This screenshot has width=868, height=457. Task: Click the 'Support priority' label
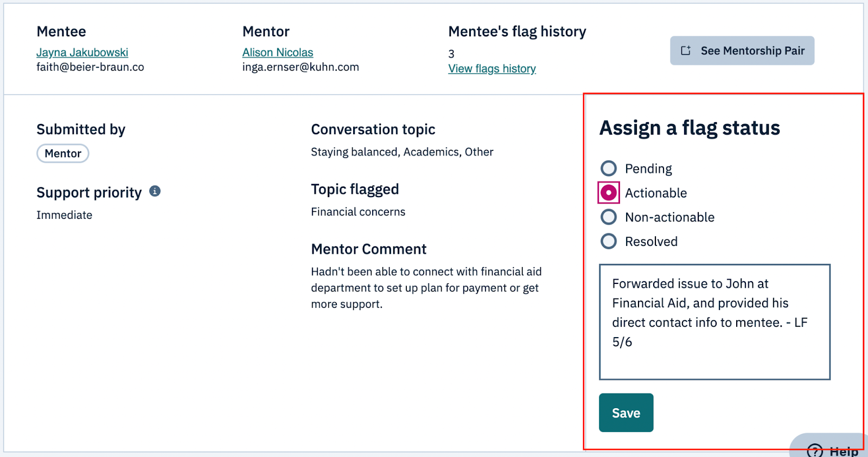[89, 193]
